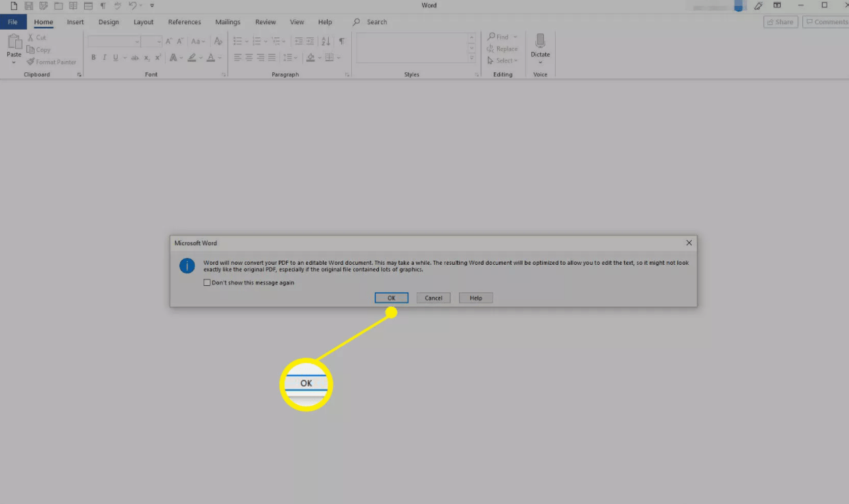Click the Replace icon in Editing group
Image resolution: width=849 pixels, height=504 pixels.
tap(491, 49)
